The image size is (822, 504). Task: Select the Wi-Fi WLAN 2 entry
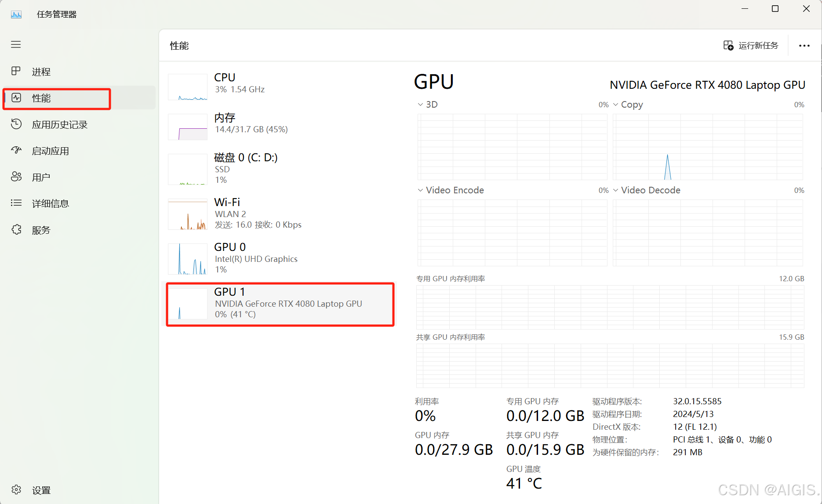280,214
